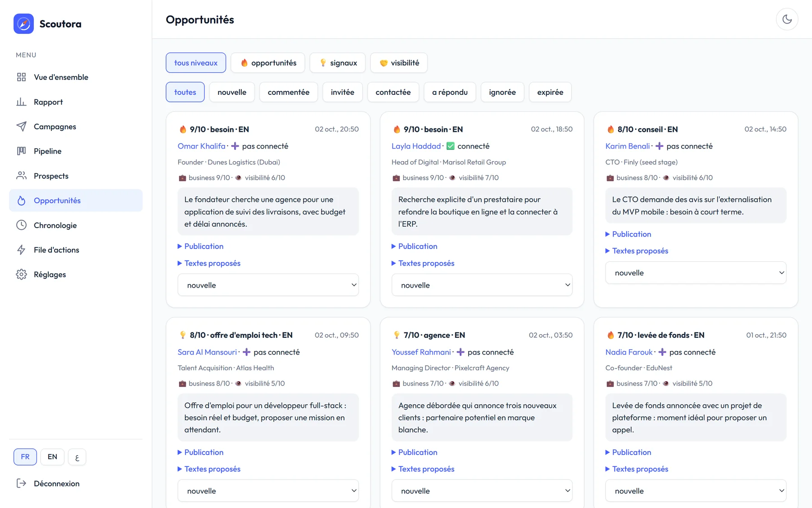Open Karim Benali's profile link

click(627, 146)
